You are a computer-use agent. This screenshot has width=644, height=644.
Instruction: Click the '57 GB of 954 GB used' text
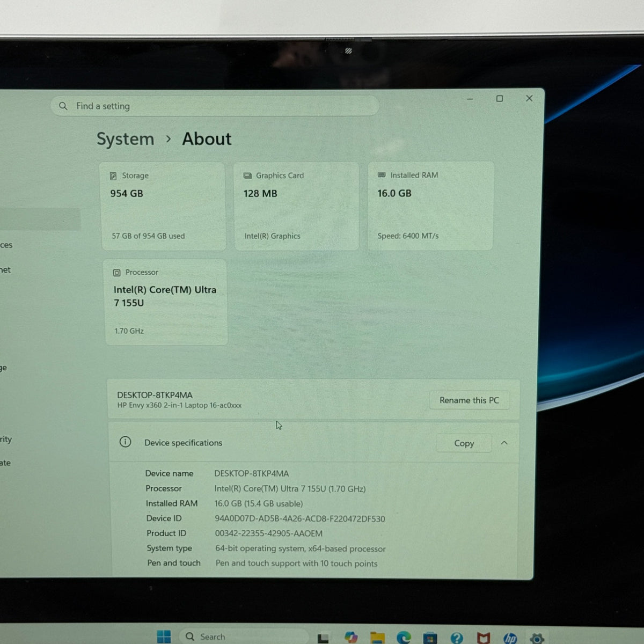pos(148,236)
